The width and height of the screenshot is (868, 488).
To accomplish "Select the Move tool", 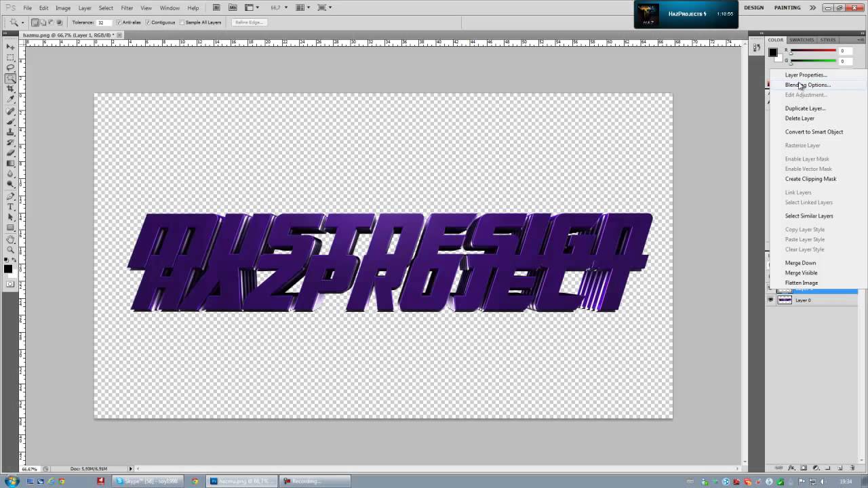I will pos(10,47).
